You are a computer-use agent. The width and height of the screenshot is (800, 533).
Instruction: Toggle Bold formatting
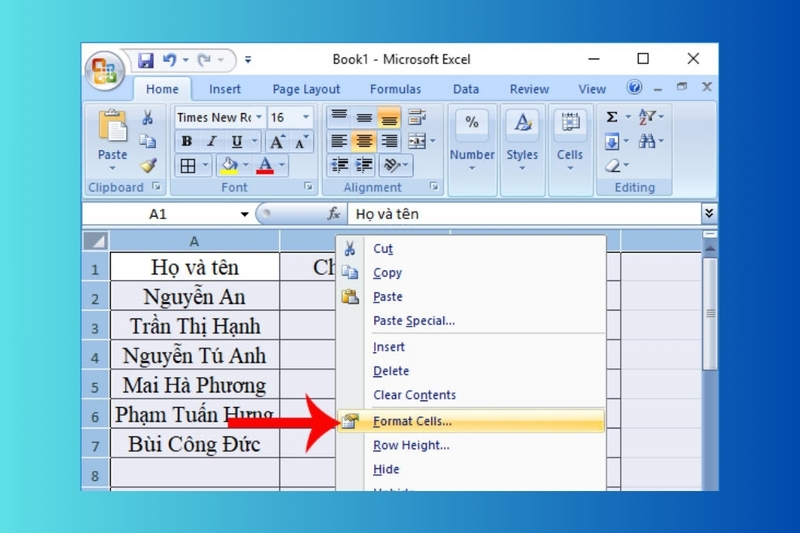pyautogui.click(x=187, y=141)
